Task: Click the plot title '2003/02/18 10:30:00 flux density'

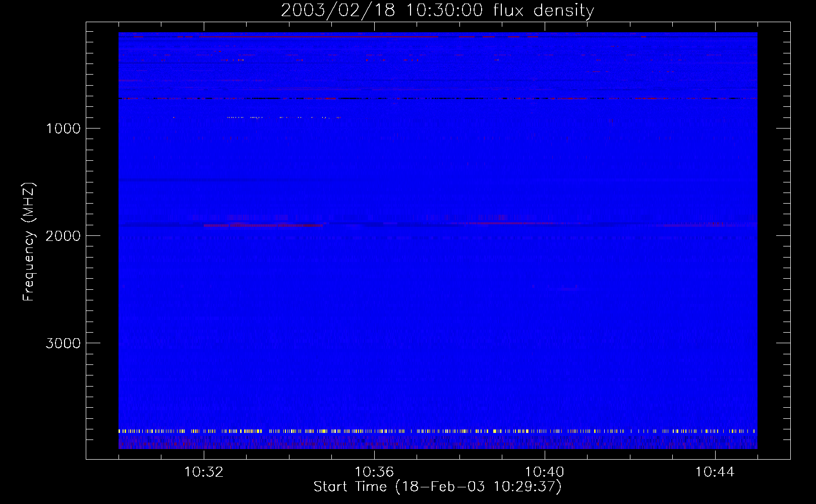Action: (x=437, y=11)
